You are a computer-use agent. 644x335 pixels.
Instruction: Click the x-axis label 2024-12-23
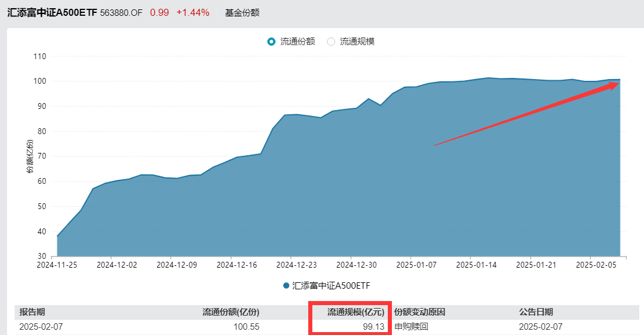point(297,265)
